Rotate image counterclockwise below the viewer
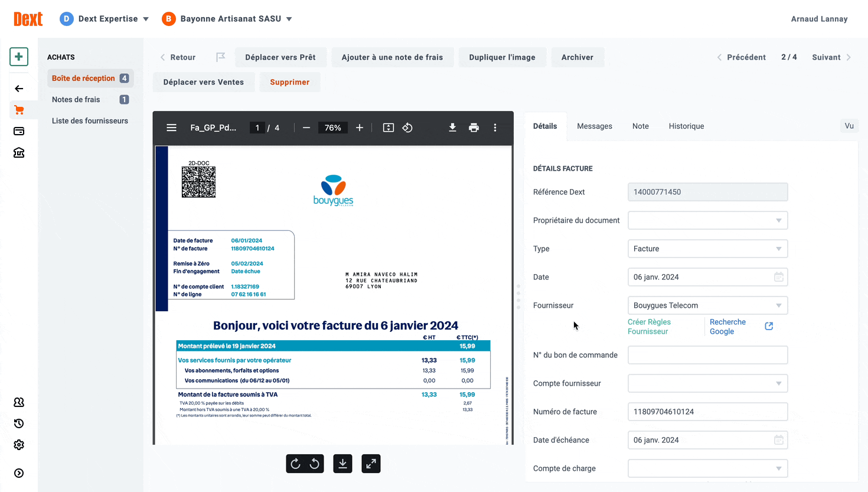The image size is (868, 492). 315,464
